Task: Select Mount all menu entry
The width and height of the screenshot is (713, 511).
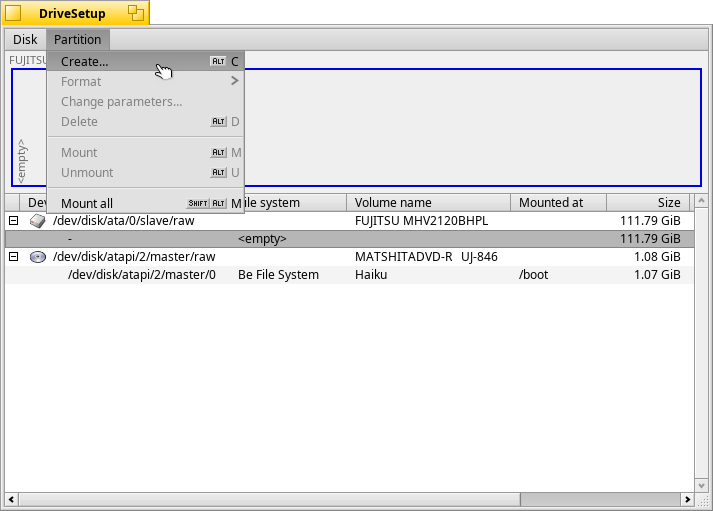Action: click(87, 203)
